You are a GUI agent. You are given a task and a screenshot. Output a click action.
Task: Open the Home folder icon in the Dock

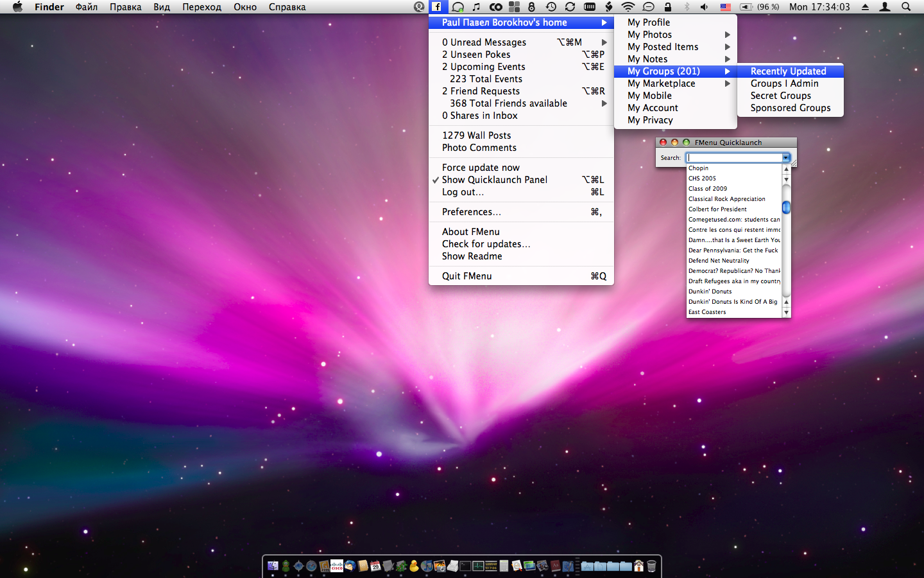click(x=638, y=566)
